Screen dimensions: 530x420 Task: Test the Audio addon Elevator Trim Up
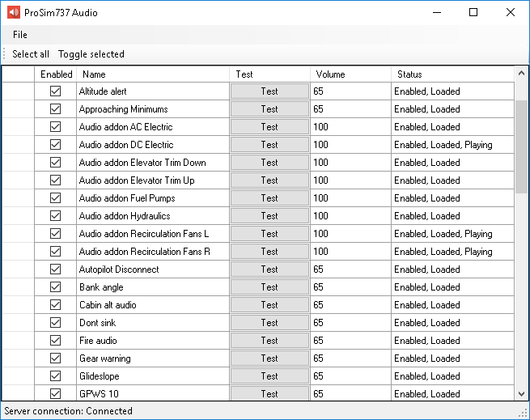coord(269,180)
